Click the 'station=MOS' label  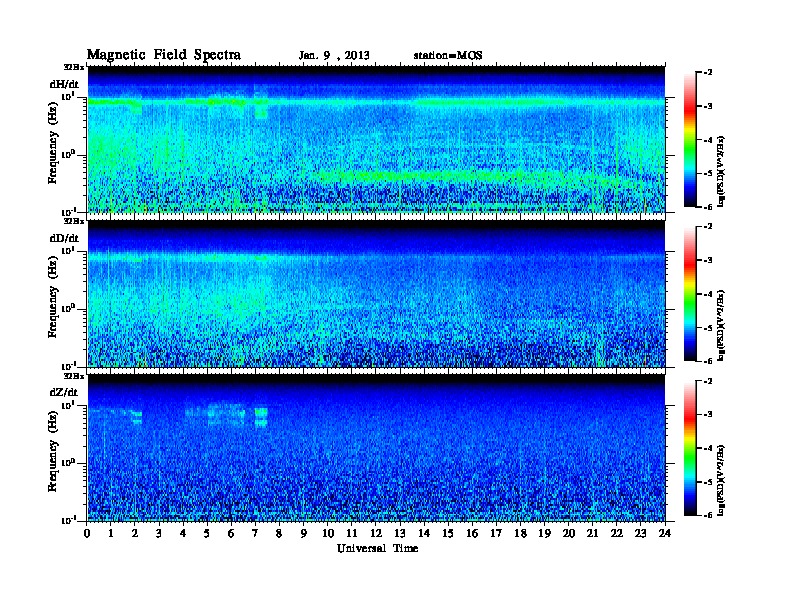(448, 56)
